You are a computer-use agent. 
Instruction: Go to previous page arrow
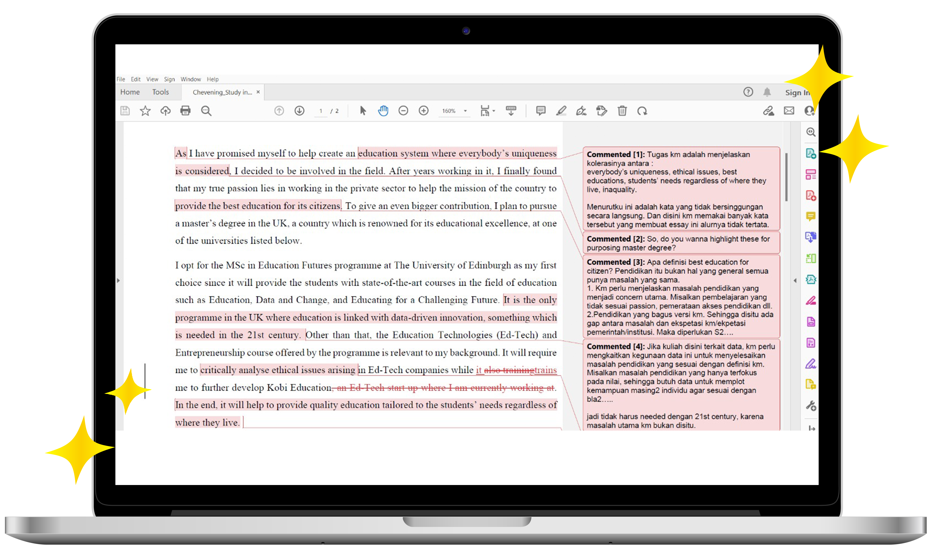pyautogui.click(x=279, y=111)
